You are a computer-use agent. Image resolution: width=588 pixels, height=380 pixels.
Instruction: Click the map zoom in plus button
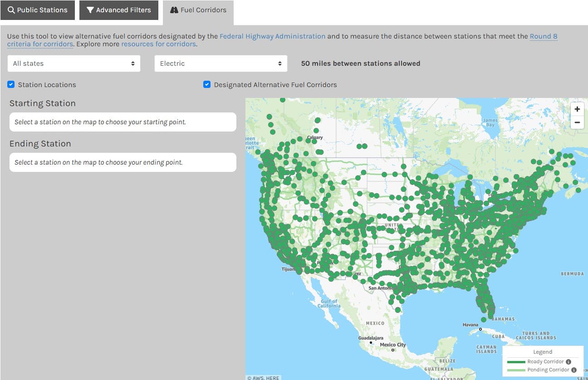pos(577,109)
